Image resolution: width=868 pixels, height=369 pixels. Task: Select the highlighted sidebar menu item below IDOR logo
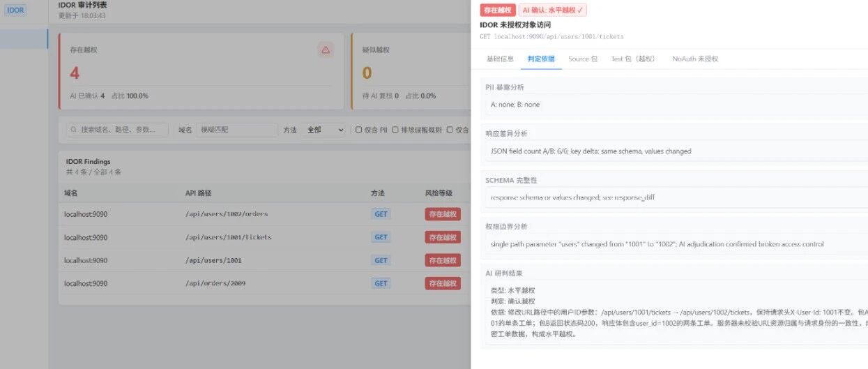tap(24, 39)
